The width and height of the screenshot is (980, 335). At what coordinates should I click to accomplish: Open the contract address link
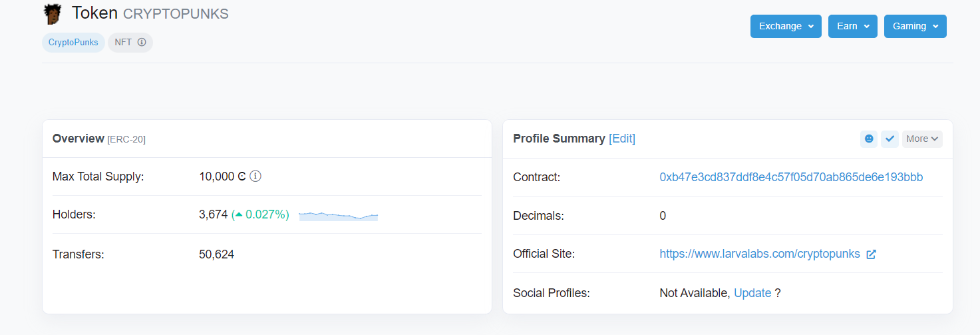tap(791, 177)
